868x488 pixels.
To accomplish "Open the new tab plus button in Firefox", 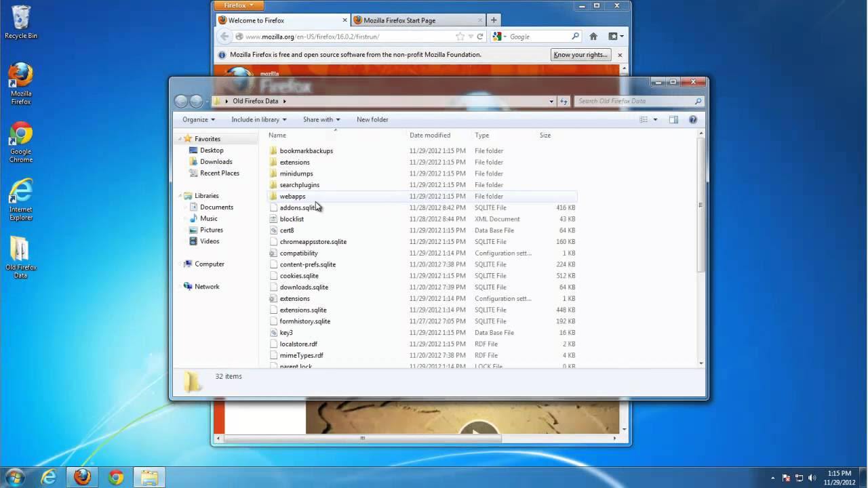I will coord(494,20).
